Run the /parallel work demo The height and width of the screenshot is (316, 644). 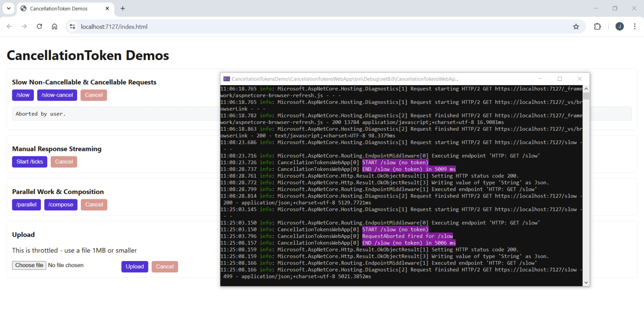point(26,205)
